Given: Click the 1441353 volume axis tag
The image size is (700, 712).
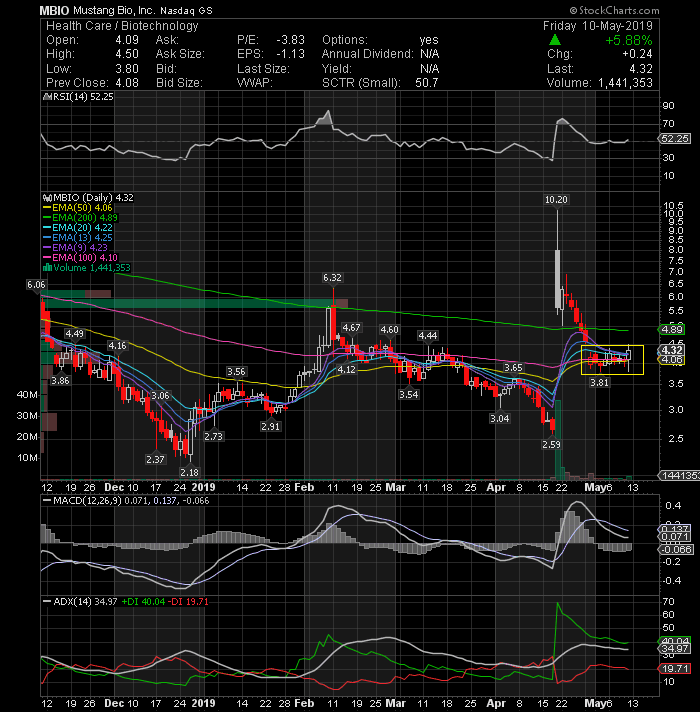Looking at the screenshot, I should (679, 475).
